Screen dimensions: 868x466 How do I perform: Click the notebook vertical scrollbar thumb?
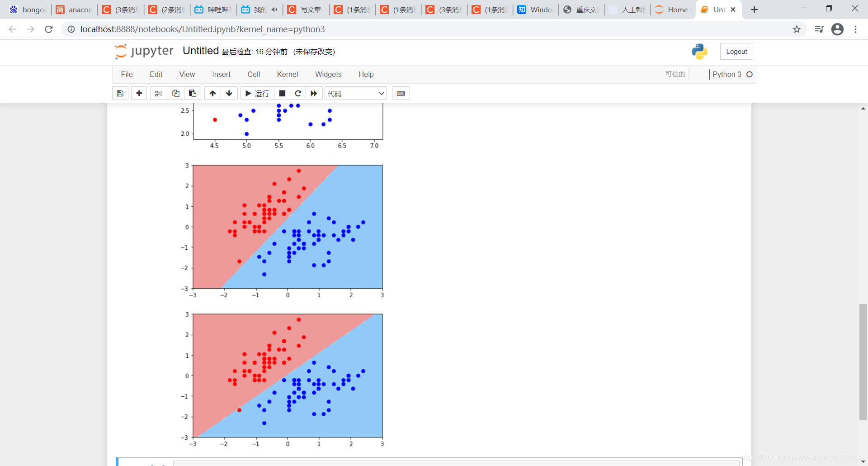pyautogui.click(x=863, y=362)
